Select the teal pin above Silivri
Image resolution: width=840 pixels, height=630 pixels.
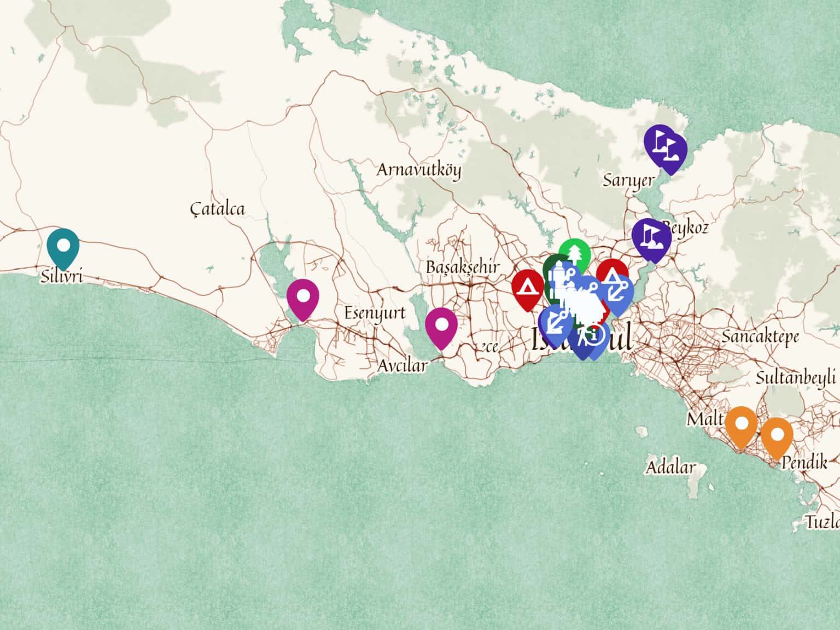(x=63, y=248)
